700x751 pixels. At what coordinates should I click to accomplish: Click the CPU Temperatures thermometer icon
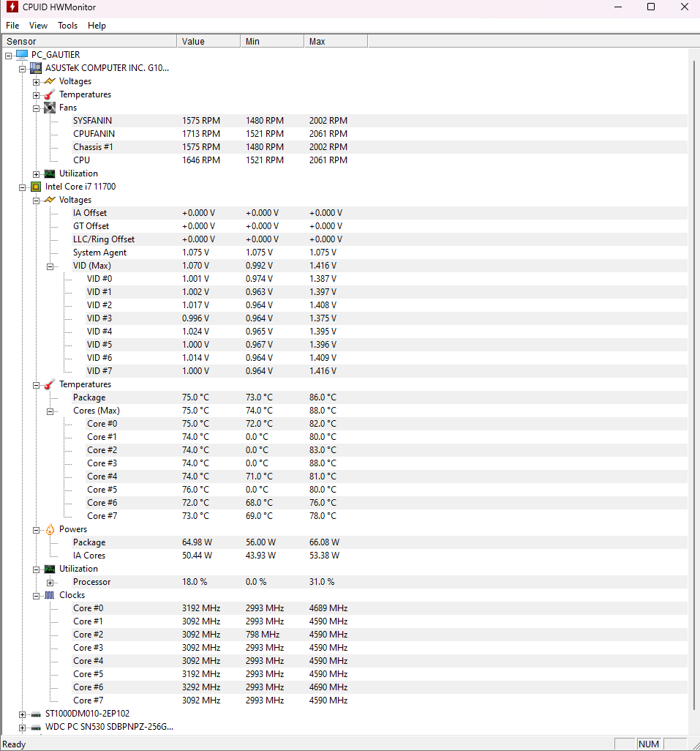(49, 384)
